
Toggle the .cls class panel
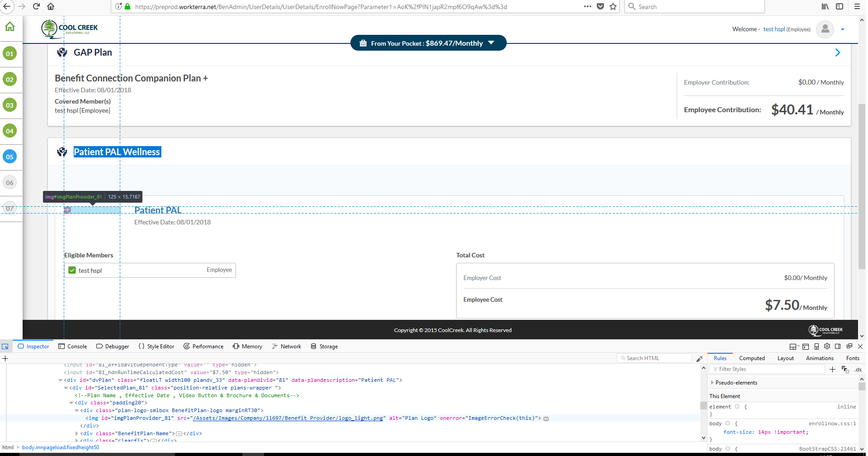[x=858, y=370]
